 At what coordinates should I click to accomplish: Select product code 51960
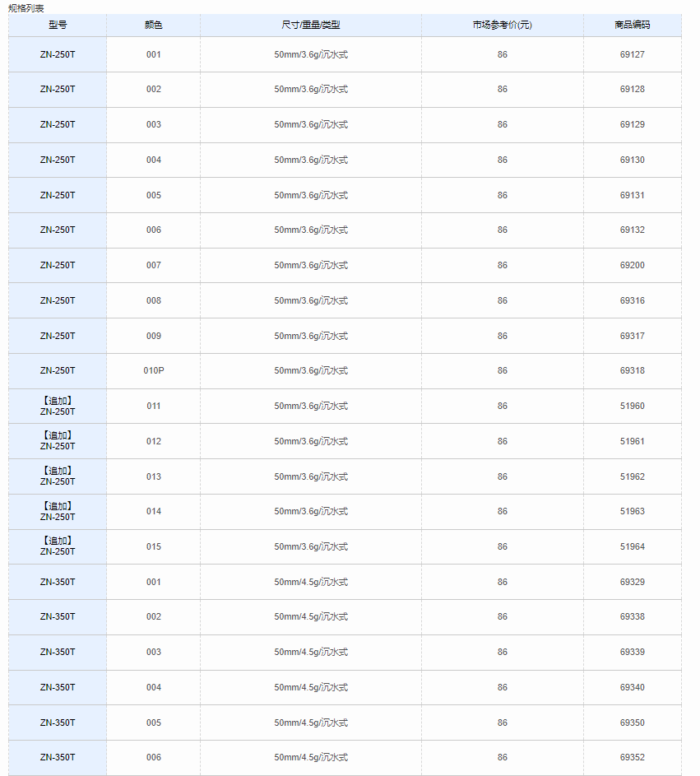tap(633, 406)
